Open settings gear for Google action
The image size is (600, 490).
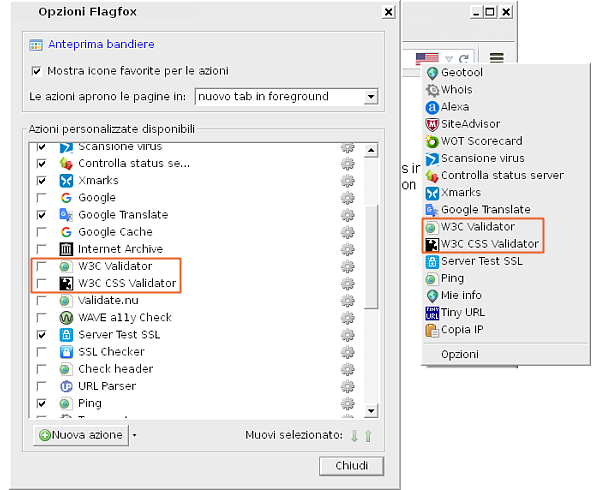347,198
